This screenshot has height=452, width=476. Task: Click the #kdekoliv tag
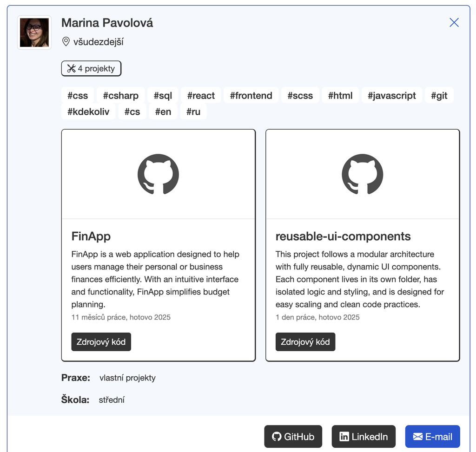tap(88, 112)
